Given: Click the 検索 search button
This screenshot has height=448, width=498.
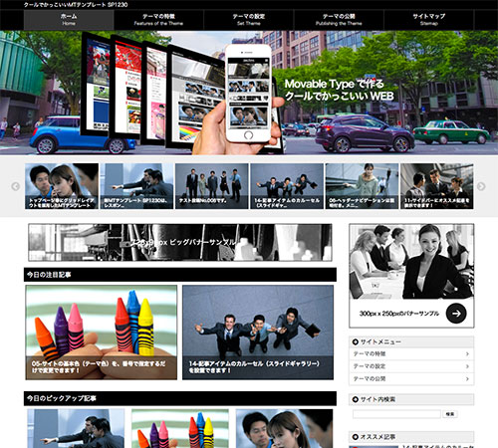Looking at the screenshot, I should pyautogui.click(x=450, y=414).
